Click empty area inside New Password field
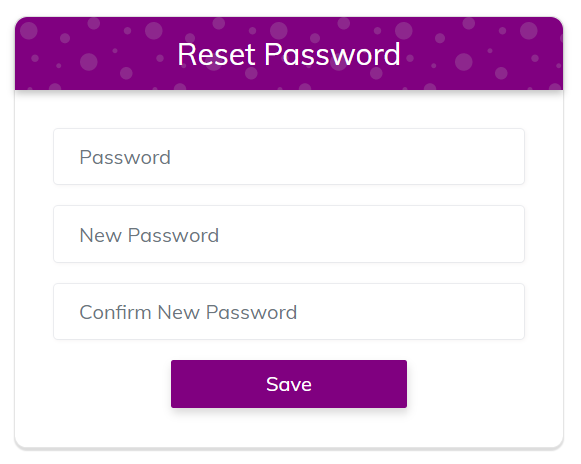The height and width of the screenshot is (464, 581). [371, 234]
